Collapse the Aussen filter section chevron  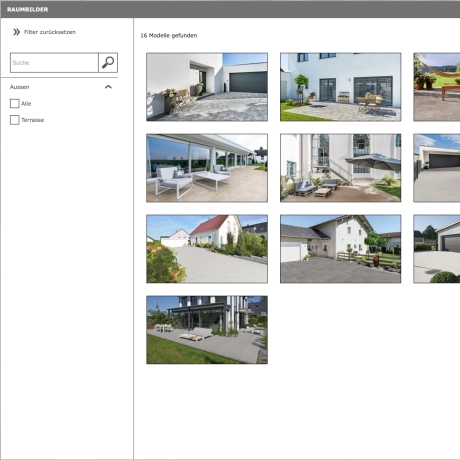pos(108,87)
